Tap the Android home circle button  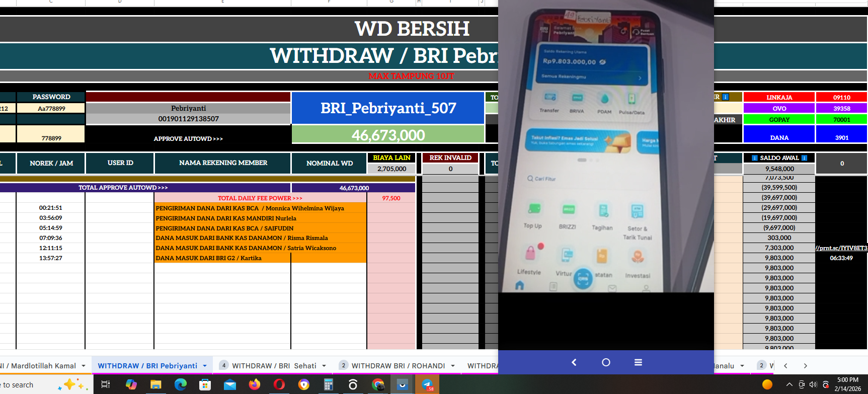pos(606,362)
